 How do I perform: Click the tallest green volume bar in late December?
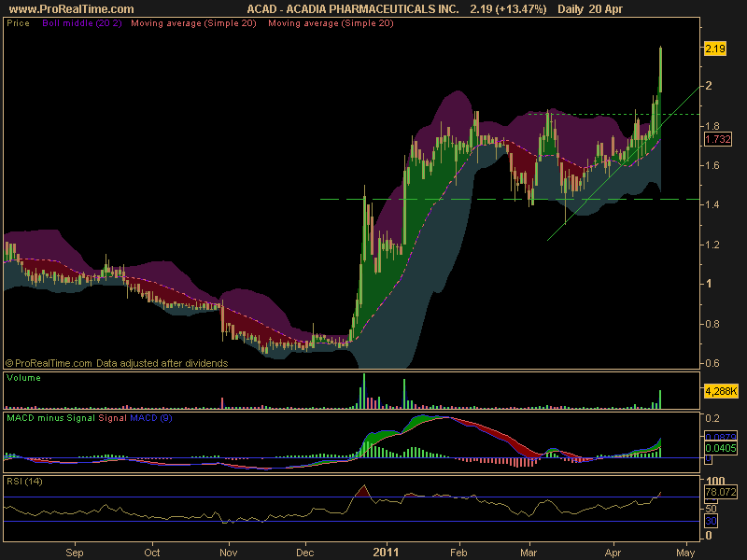(364, 391)
